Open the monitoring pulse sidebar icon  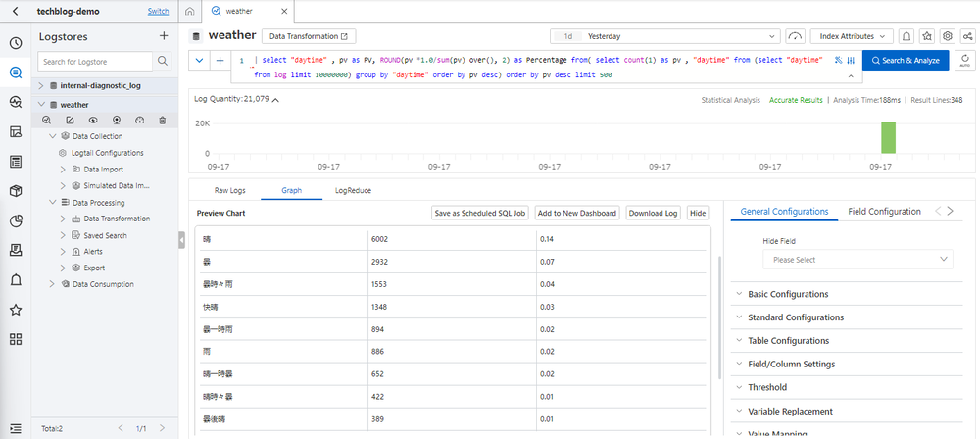[x=16, y=102]
